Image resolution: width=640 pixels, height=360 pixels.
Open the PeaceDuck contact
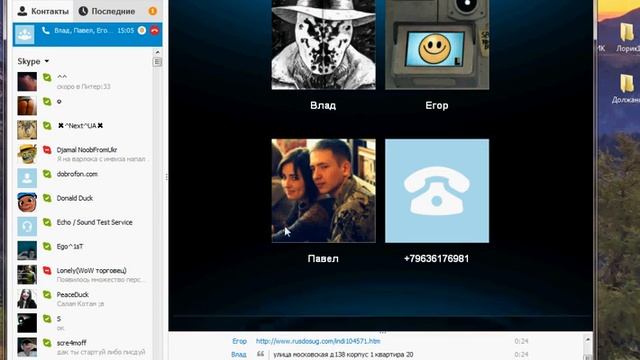(x=84, y=298)
